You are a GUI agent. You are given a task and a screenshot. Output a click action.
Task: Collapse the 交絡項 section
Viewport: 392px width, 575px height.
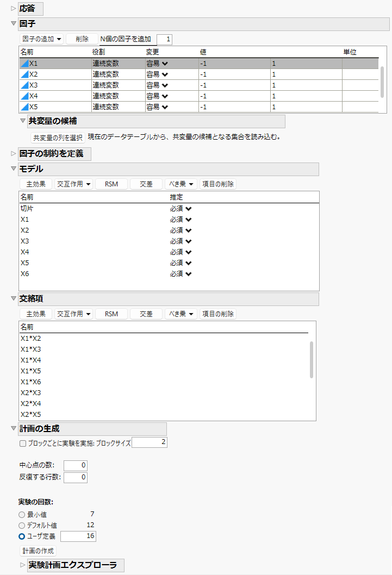pyautogui.click(x=14, y=298)
